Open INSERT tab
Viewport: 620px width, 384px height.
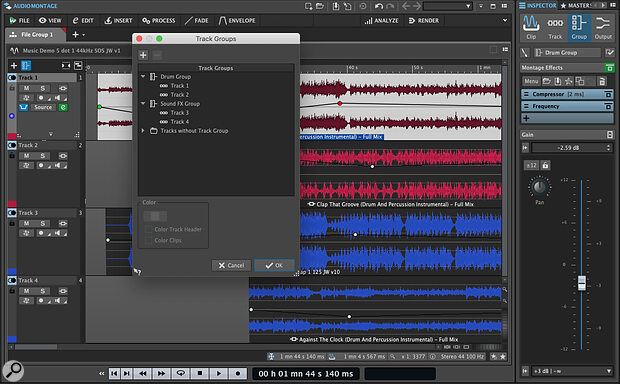point(118,21)
